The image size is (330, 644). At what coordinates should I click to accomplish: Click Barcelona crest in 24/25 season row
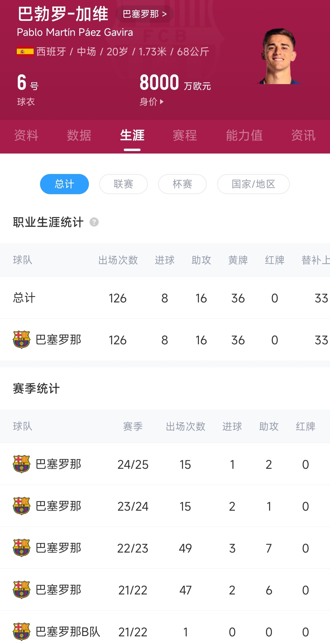pos(21,464)
